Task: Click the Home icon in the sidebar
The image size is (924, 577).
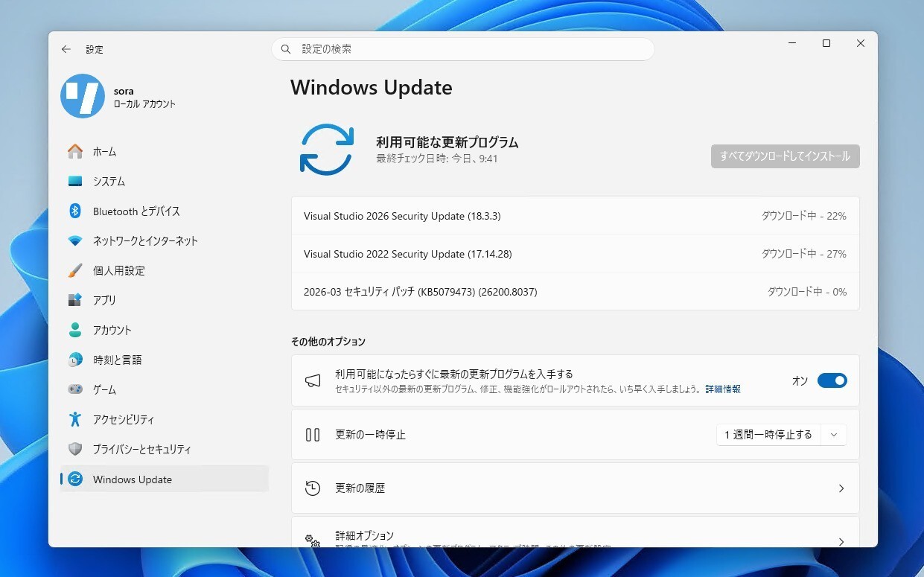Action: pos(75,152)
